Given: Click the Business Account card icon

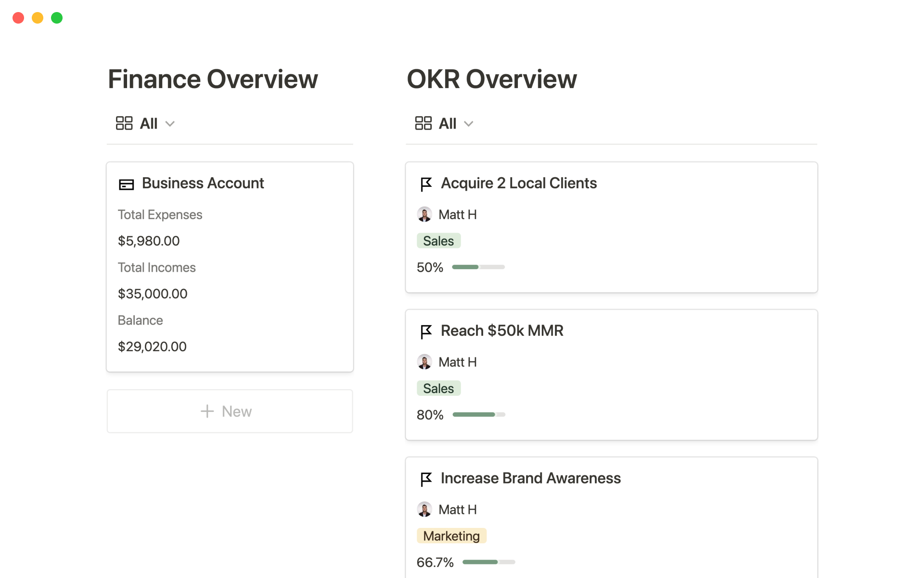Looking at the screenshot, I should pyautogui.click(x=126, y=184).
